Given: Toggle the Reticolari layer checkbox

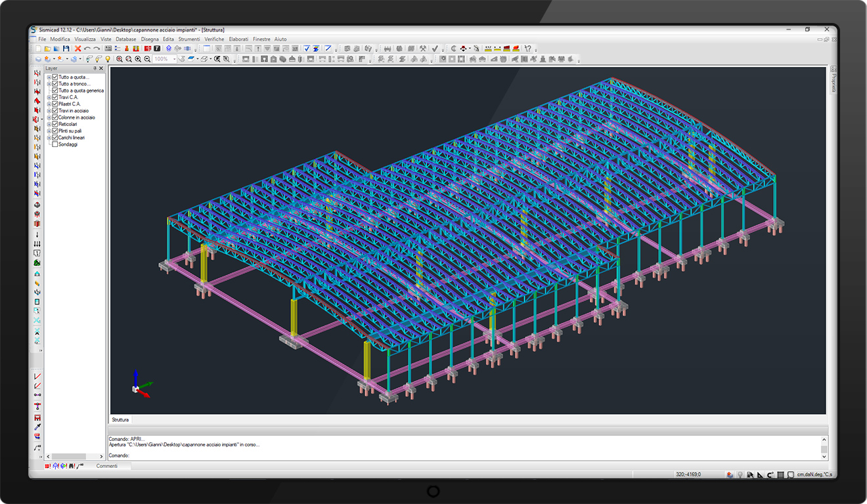Looking at the screenshot, I should [55, 124].
